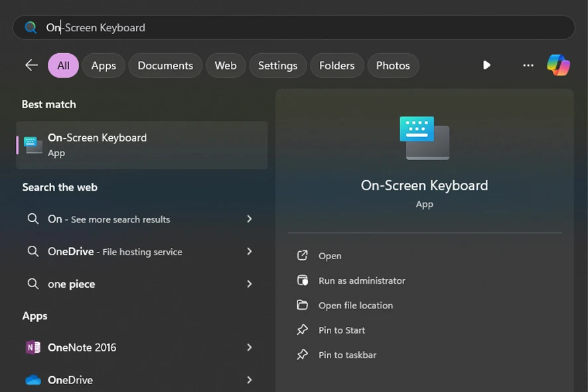Open file location of On-Screen Keyboard
Screen dimensions: 588x392
tap(355, 306)
